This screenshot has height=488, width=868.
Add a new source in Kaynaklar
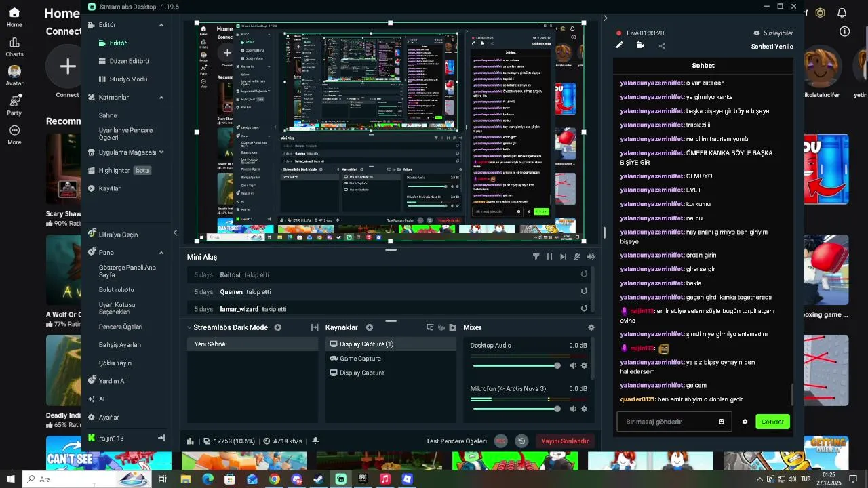[x=370, y=327]
